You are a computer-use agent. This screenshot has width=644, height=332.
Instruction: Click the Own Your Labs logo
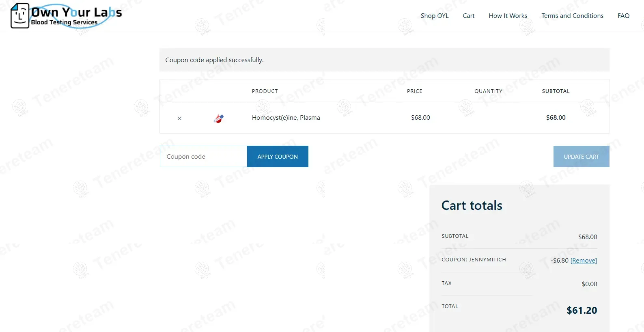pos(66,16)
